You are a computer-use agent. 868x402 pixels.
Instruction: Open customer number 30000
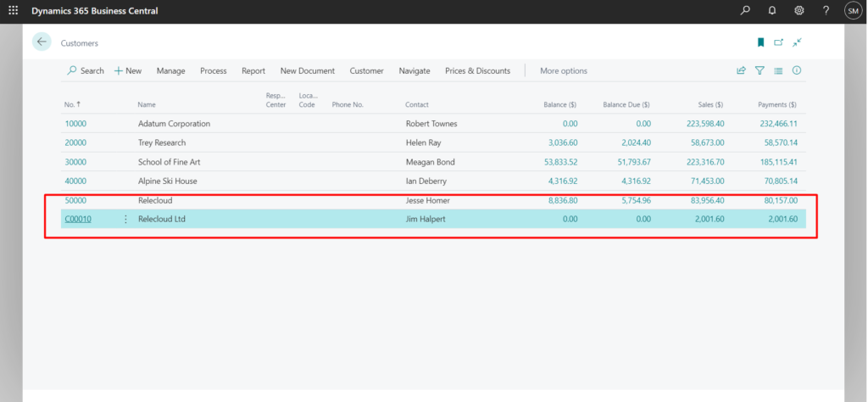click(x=75, y=162)
